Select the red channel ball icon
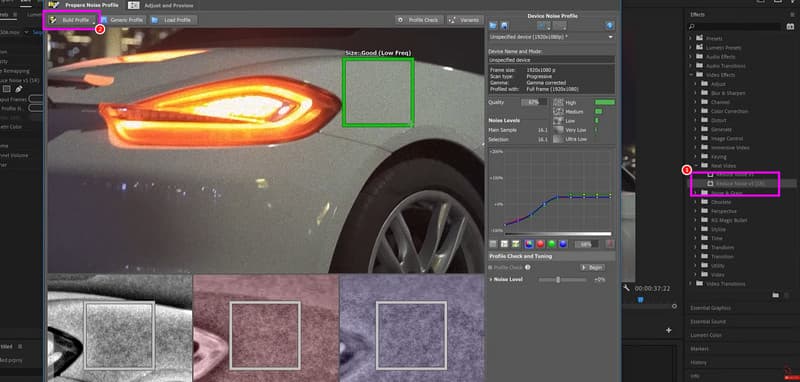The image size is (800, 382). [540, 244]
